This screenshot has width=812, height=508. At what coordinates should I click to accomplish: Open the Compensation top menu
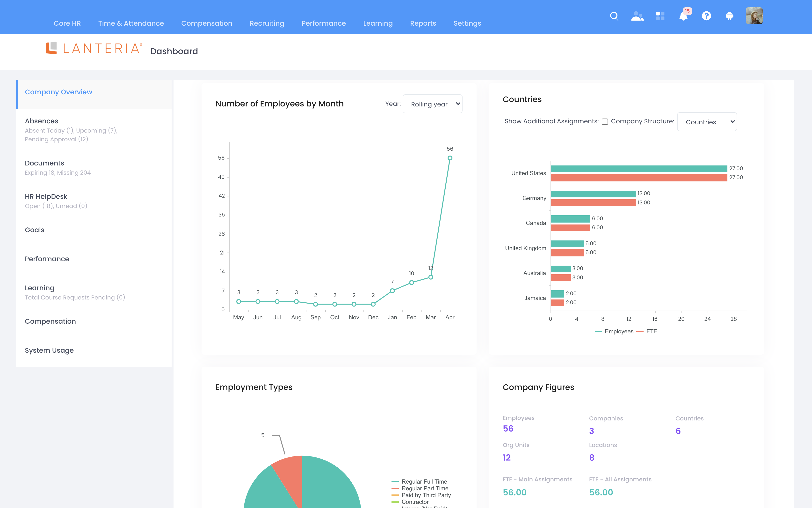(x=207, y=23)
